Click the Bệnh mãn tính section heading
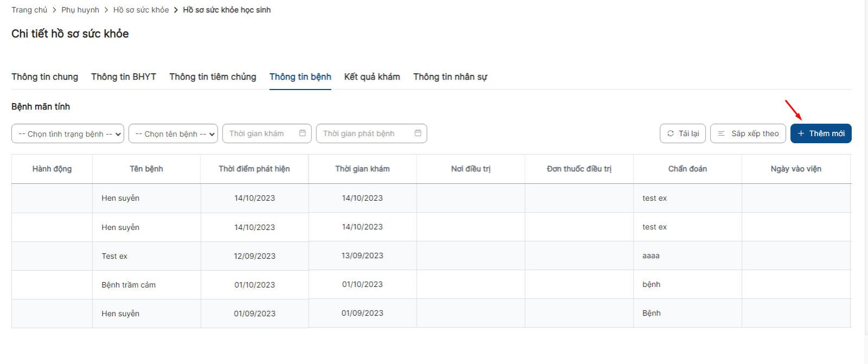 point(41,106)
